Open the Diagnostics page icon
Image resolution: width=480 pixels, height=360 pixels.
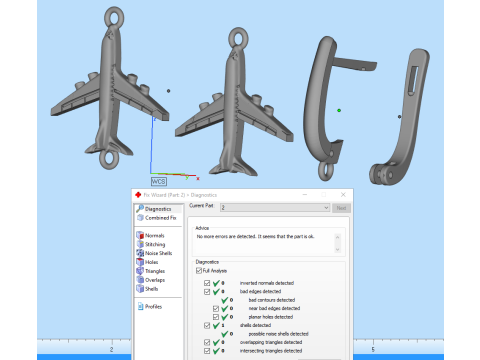click(140, 209)
